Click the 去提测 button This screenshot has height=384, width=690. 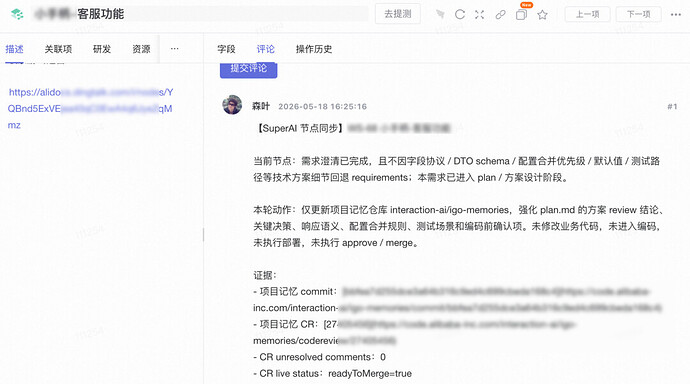(398, 14)
